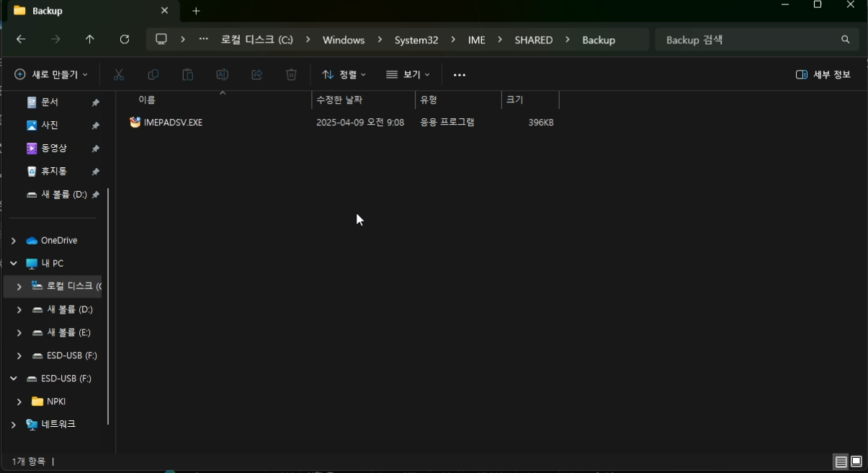Click the Share icon in toolbar
Screen dimensions: 868x473
point(256,75)
